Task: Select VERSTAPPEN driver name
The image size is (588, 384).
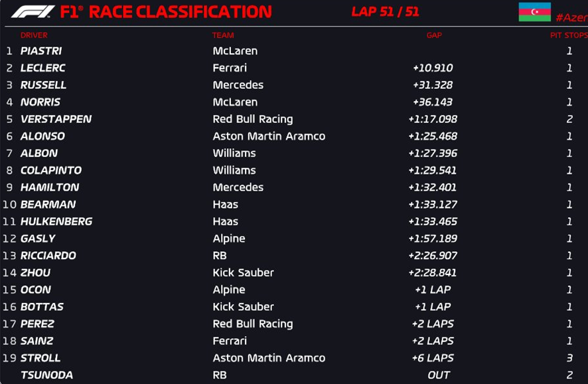Action: [56, 119]
